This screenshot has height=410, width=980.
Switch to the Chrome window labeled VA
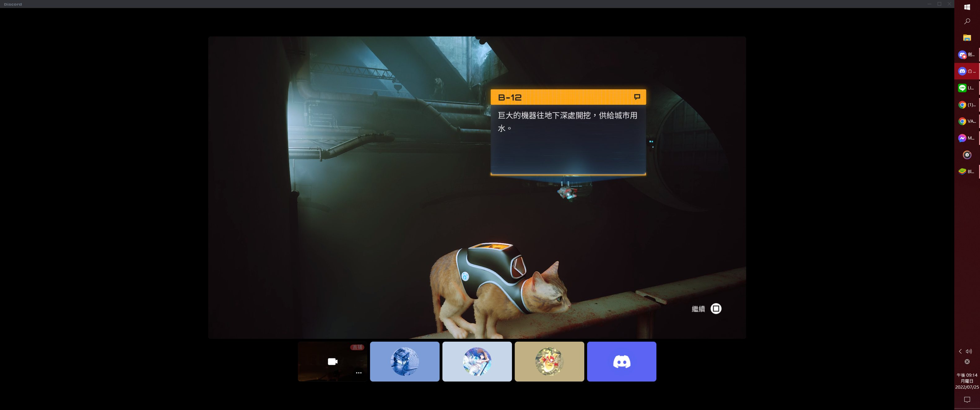click(967, 121)
